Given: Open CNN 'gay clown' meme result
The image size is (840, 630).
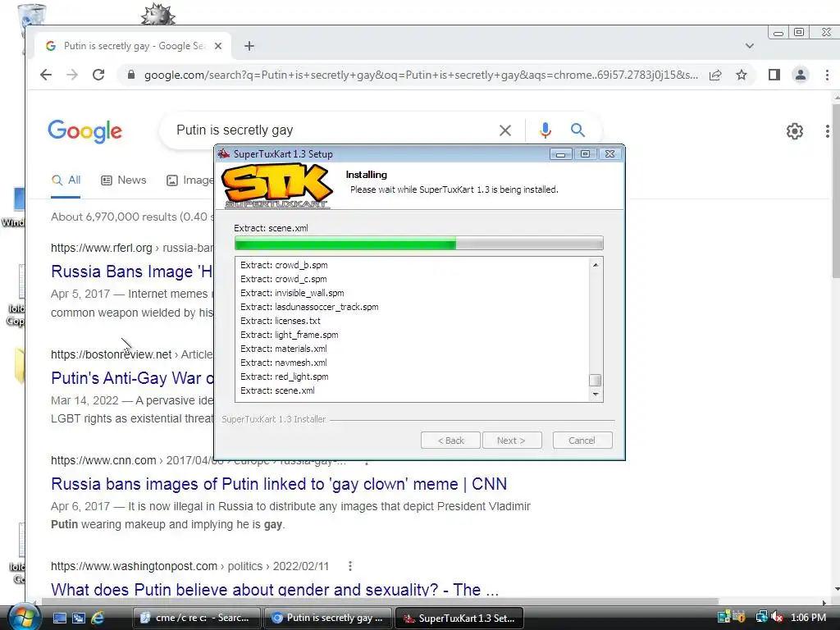Looking at the screenshot, I should pos(279,484).
